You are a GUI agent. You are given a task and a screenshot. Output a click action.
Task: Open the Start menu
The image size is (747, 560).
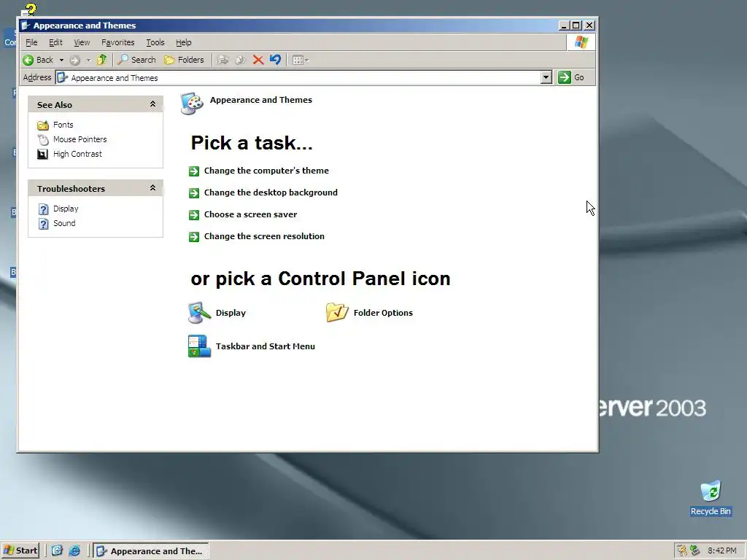(20, 551)
